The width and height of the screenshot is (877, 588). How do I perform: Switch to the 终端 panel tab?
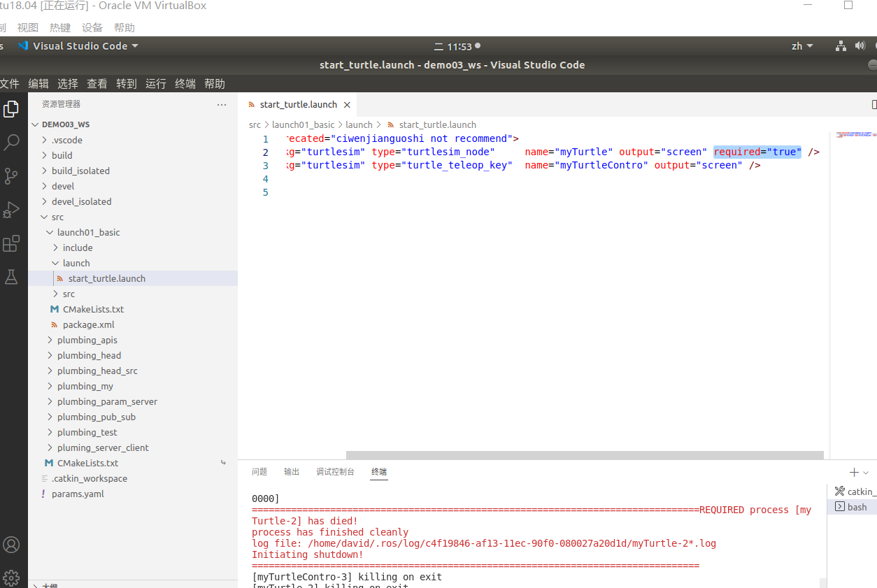pos(378,472)
